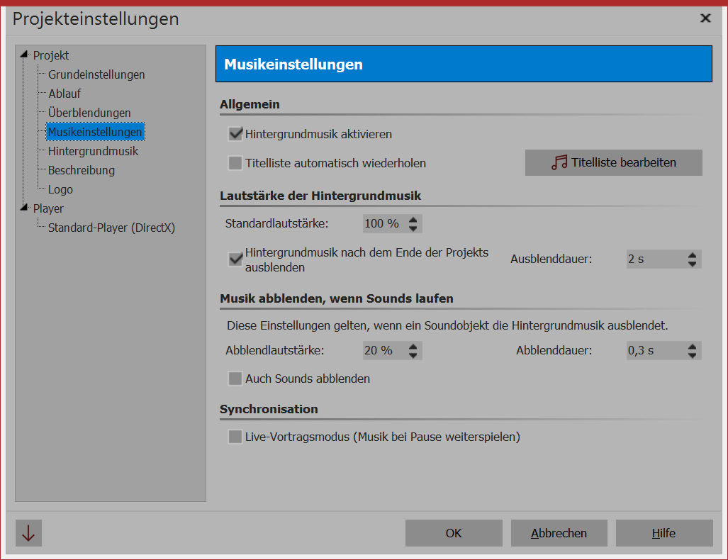Image resolution: width=728 pixels, height=560 pixels.
Task: Click the music note Titelliste bearbeiten button
Action: click(613, 162)
